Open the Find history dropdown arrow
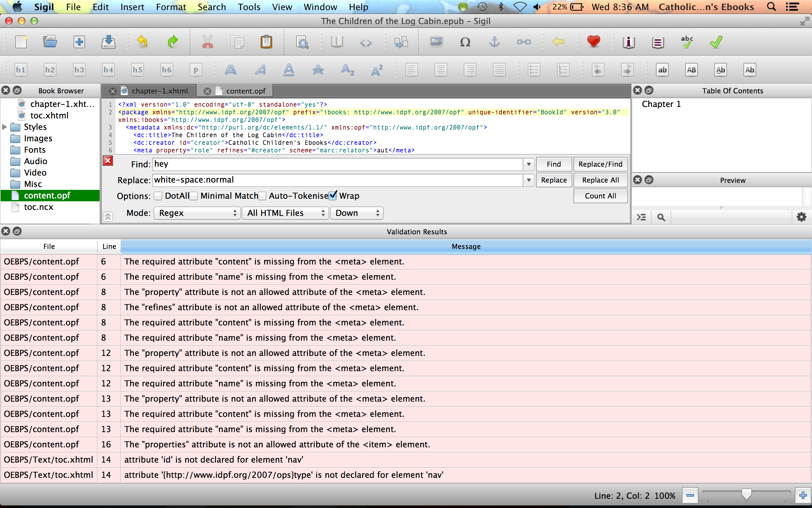 (x=528, y=164)
